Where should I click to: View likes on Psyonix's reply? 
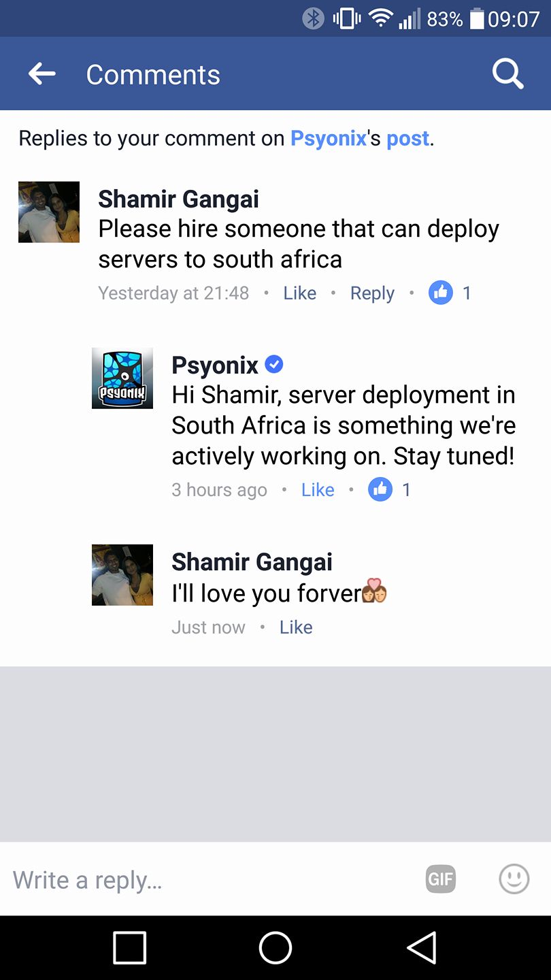(x=390, y=489)
